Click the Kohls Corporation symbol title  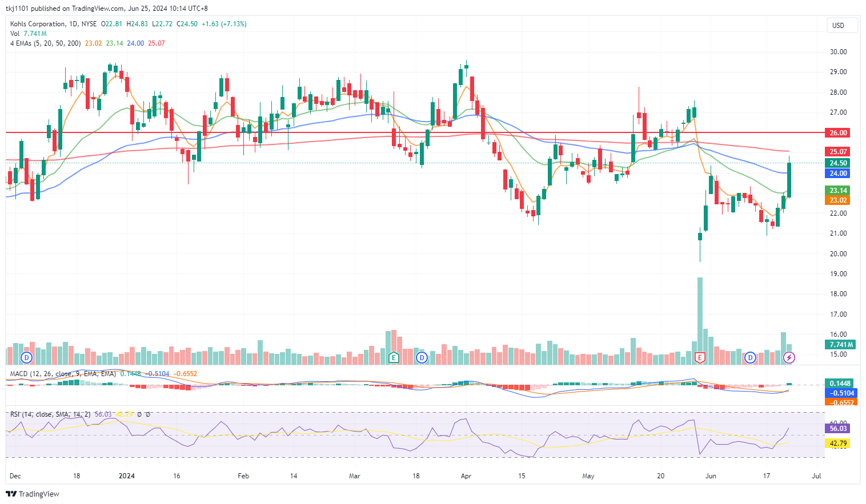pos(38,24)
